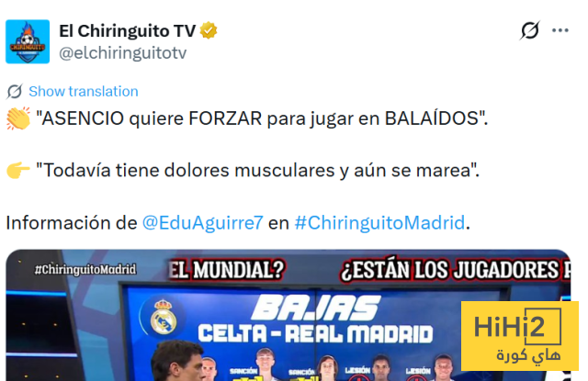Show translation of the tweet
Image resolution: width=588 pixels, height=381 pixels.
(84, 92)
